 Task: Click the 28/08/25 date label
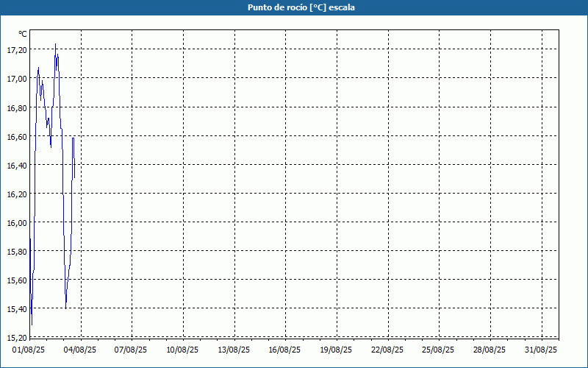click(x=490, y=350)
